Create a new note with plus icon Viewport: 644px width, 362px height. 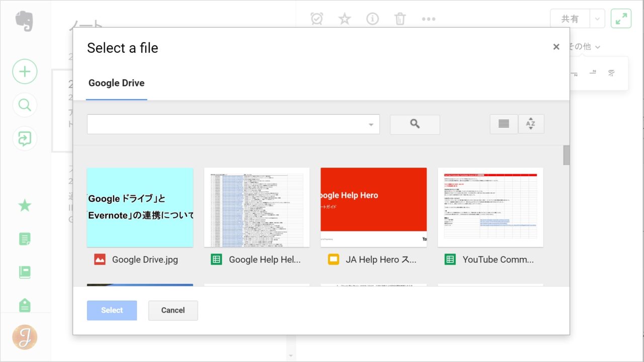pyautogui.click(x=25, y=71)
